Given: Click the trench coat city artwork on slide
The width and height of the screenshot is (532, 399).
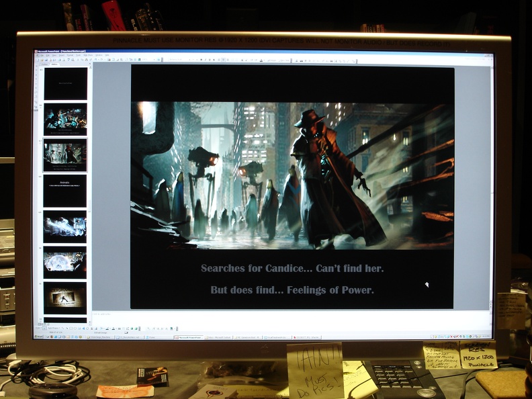Looking at the screenshot, I should 292,175.
